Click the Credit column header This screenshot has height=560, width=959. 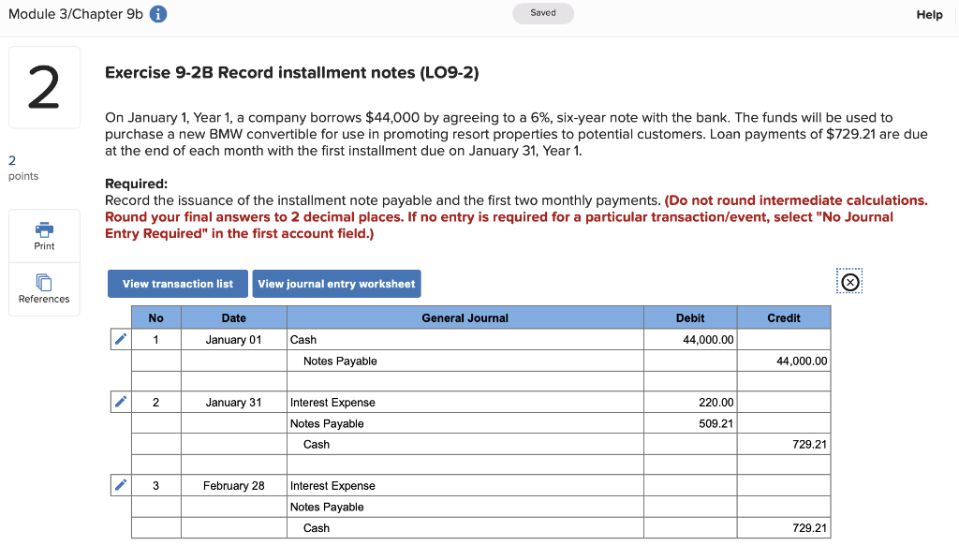click(783, 317)
